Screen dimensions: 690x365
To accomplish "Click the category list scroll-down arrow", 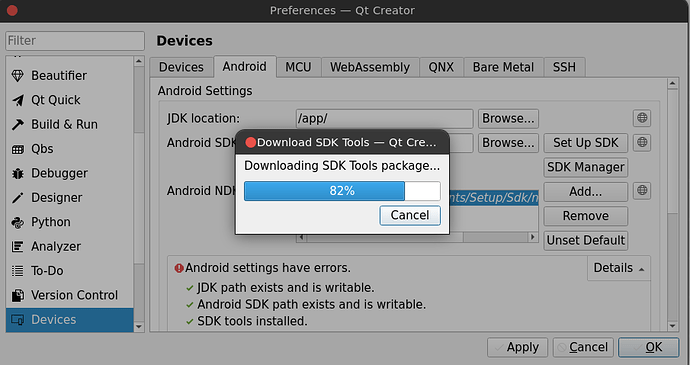I will [x=139, y=327].
